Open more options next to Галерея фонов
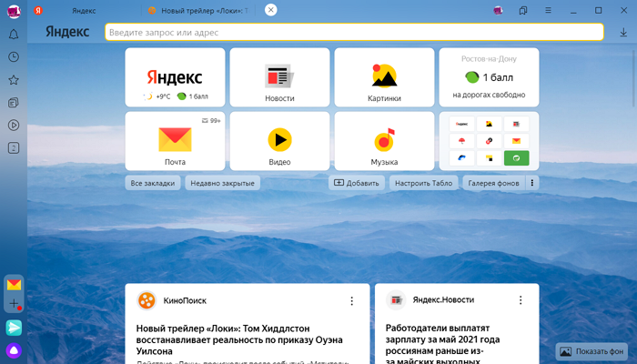The image size is (637, 364). coord(532,183)
